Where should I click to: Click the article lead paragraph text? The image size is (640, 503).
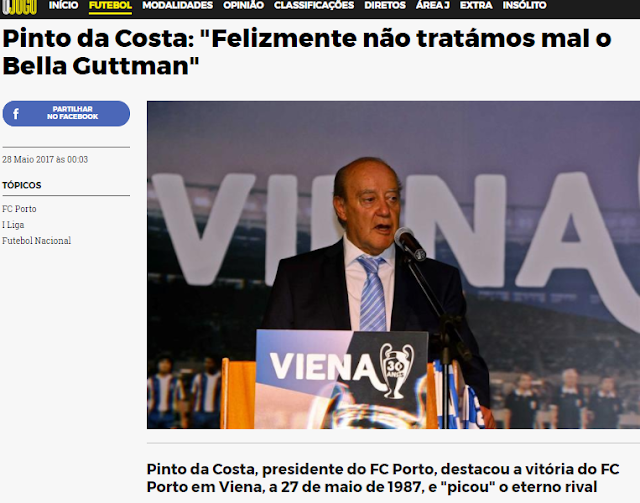pyautogui.click(x=383, y=478)
